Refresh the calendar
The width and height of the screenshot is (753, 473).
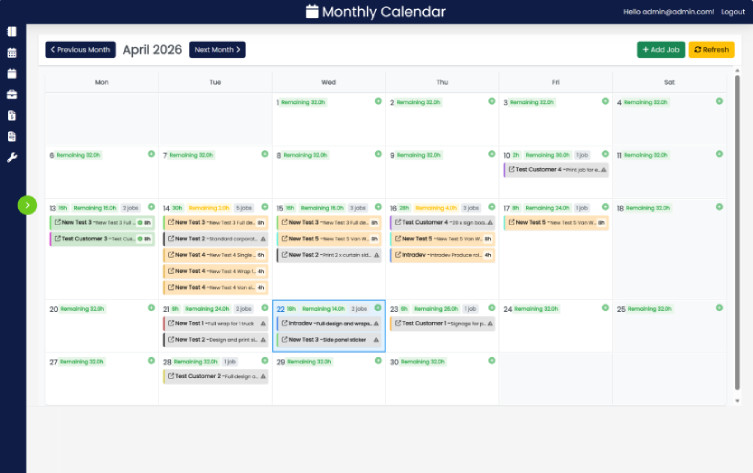[x=711, y=49]
